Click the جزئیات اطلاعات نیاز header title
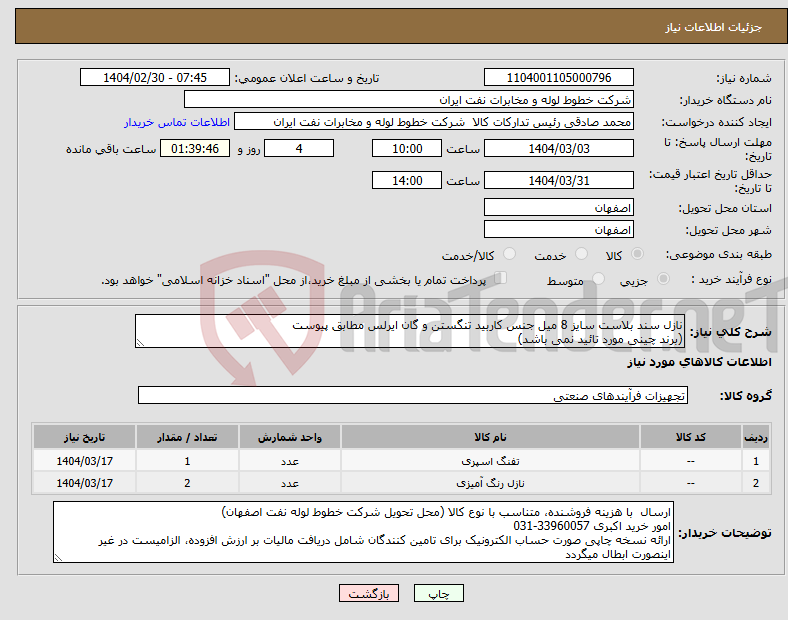 click(713, 27)
